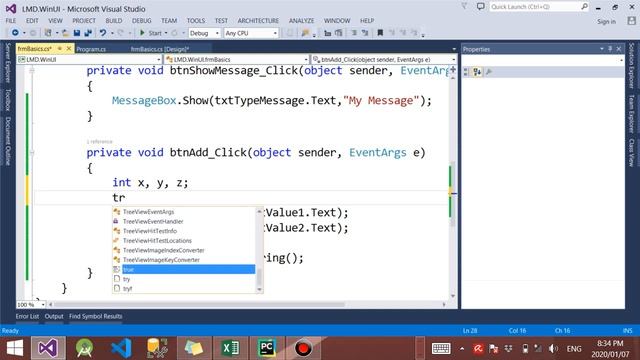Pin the Properties panel with auto-hide icon

pos(610,49)
